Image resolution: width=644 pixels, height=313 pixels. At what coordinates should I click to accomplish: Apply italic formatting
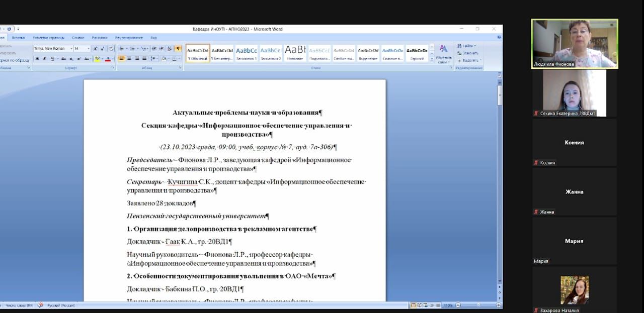[x=44, y=59]
